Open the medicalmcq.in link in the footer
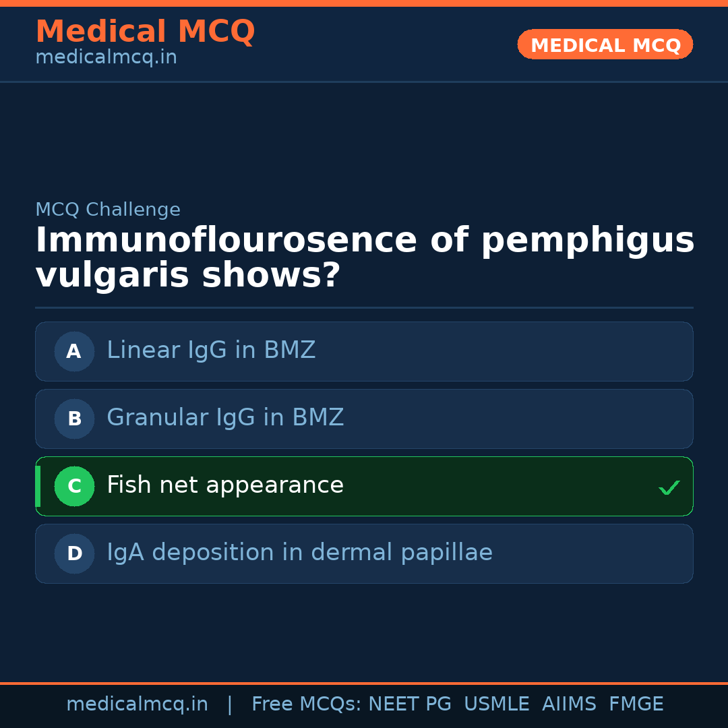Screen dimensions: 728x728 [137, 704]
